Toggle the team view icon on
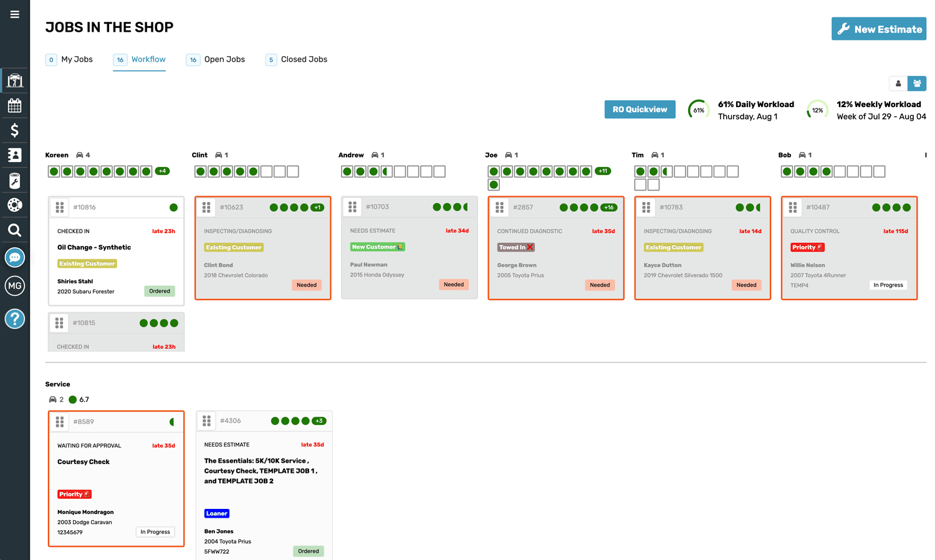The height and width of the screenshot is (560, 935). click(917, 83)
